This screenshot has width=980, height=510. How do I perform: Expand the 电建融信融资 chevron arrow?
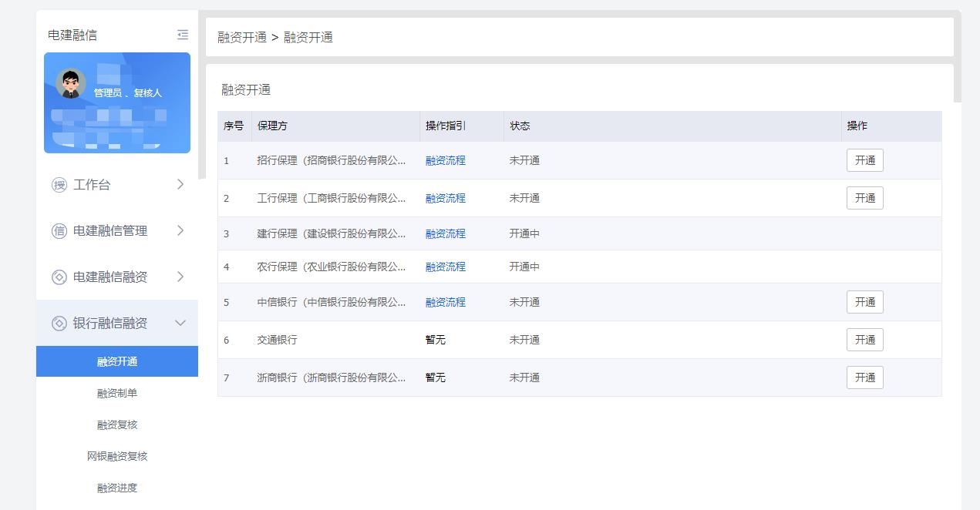coord(180,277)
